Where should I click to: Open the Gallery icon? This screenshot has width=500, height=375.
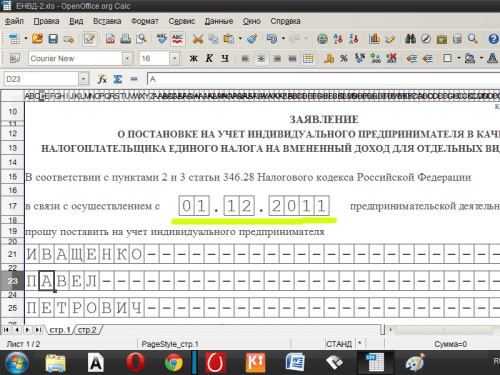tap(442, 39)
